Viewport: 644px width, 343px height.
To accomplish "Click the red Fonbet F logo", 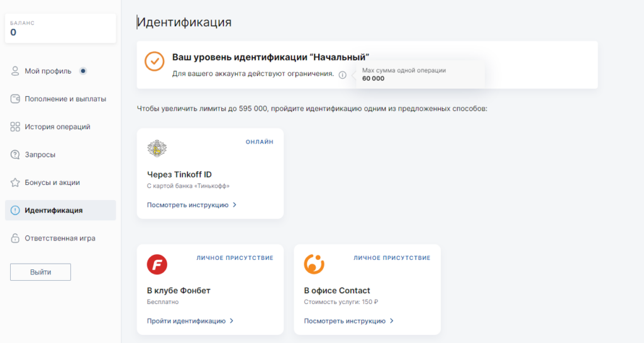I will click(157, 264).
